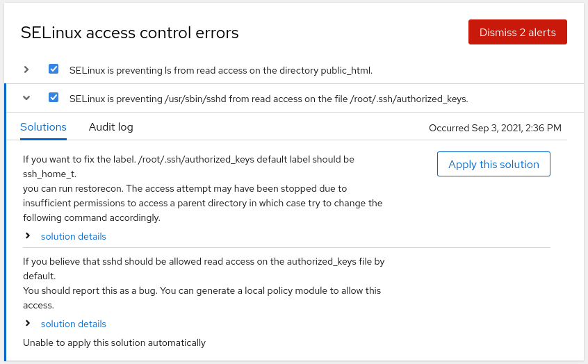This screenshot has width=588, height=364.
Task: Uncheck the ls public_html alert checkbox
Action: [54, 69]
